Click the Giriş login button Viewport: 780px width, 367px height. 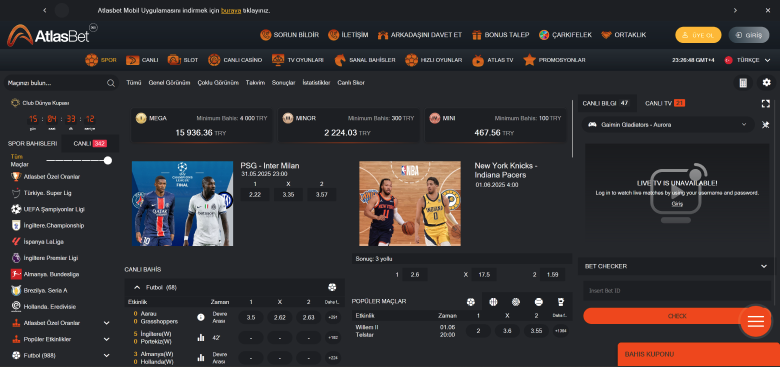click(x=749, y=35)
